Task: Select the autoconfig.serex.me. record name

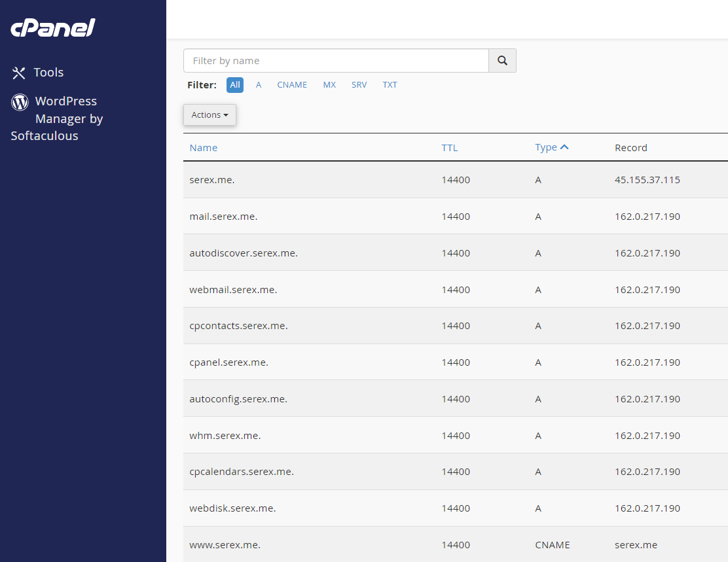Action: pos(238,400)
